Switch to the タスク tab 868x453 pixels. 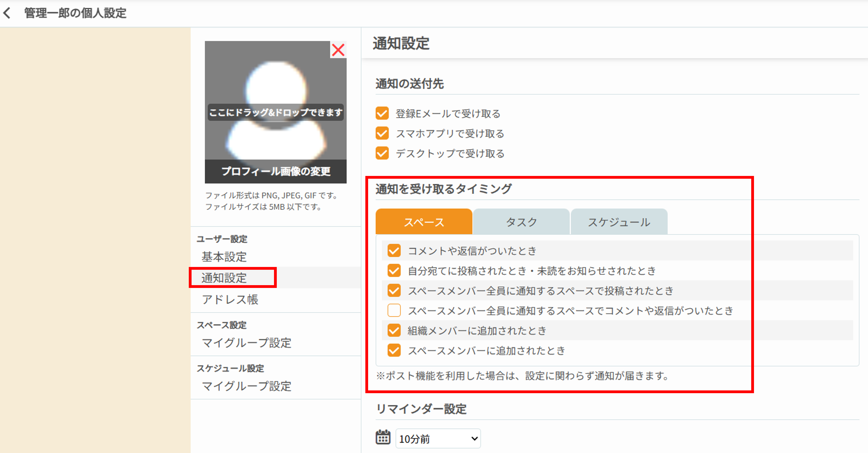[x=521, y=222]
